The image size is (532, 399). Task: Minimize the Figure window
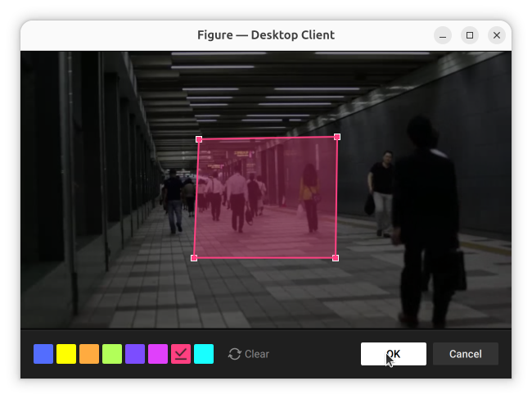pos(443,35)
